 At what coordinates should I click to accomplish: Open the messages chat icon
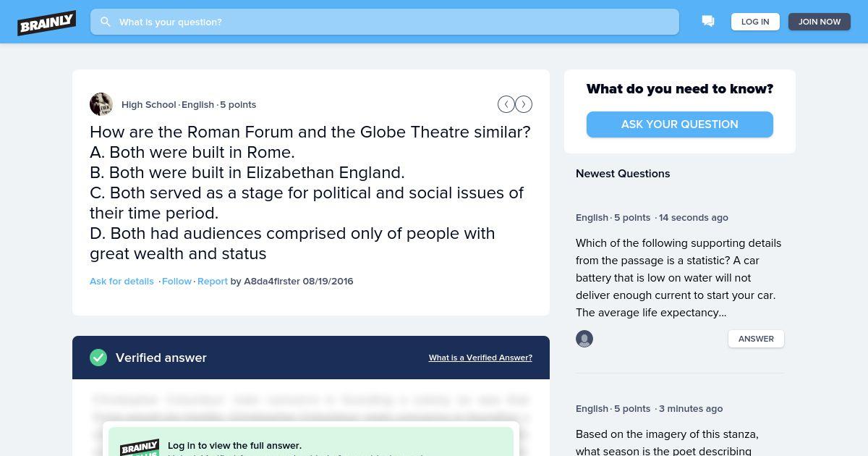click(708, 22)
